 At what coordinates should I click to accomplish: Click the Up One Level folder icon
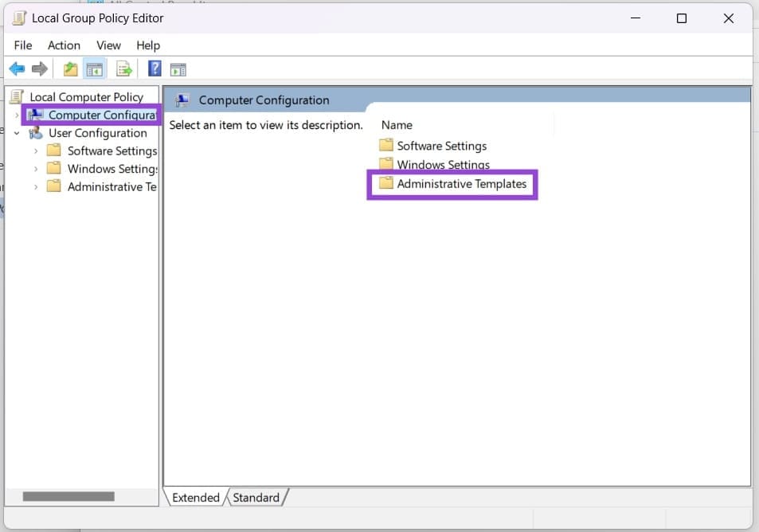pos(70,68)
